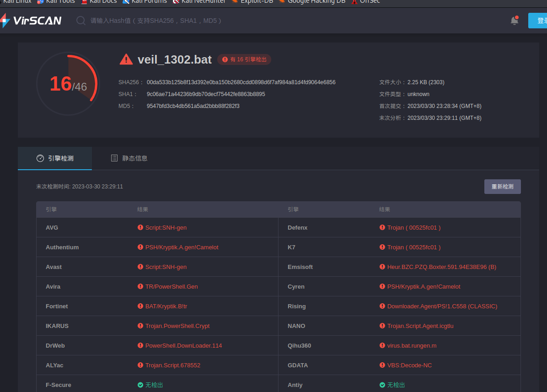Viewport: 547px width, 392px height.
Task: Open Kali Docs bookmark
Action: (x=99, y=2)
